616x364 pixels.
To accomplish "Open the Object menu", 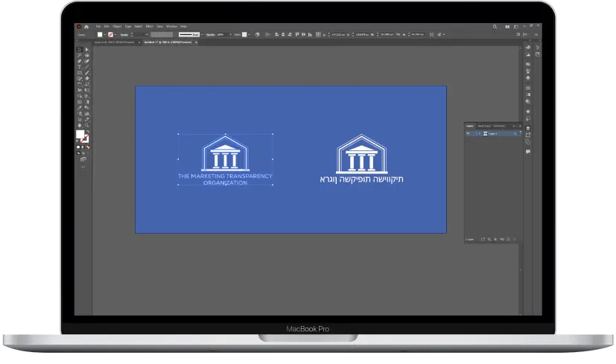I will tap(117, 26).
